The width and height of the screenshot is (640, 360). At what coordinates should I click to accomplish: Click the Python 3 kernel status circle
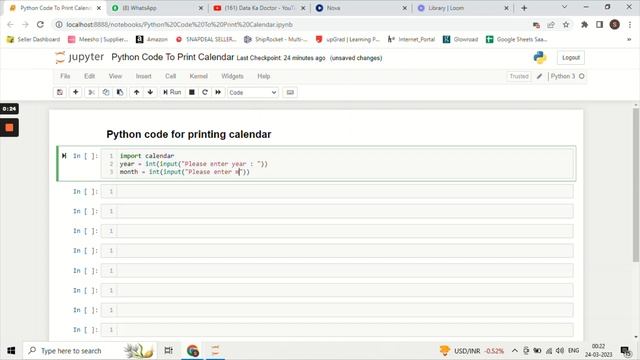[x=582, y=76]
